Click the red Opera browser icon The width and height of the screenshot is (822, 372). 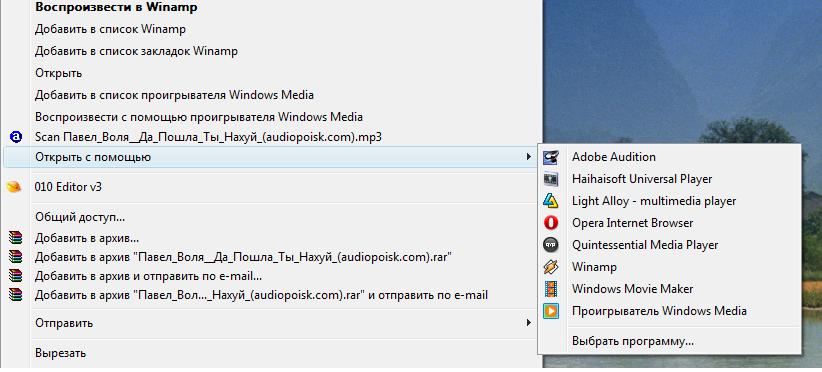coord(551,223)
